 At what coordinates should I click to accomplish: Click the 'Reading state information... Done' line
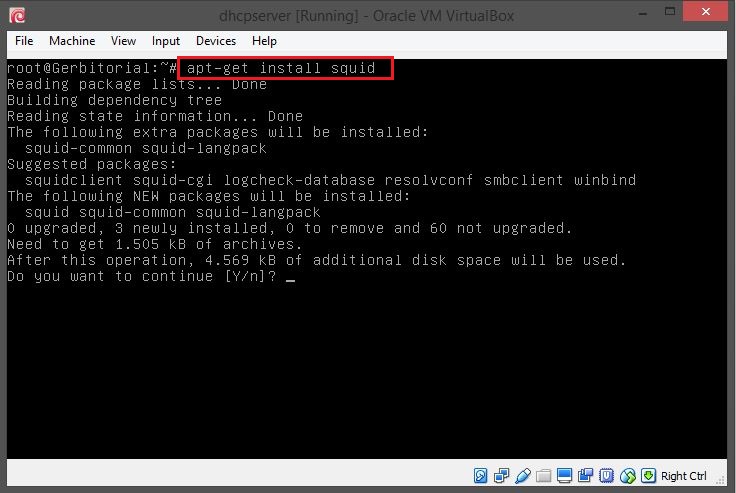pos(155,116)
